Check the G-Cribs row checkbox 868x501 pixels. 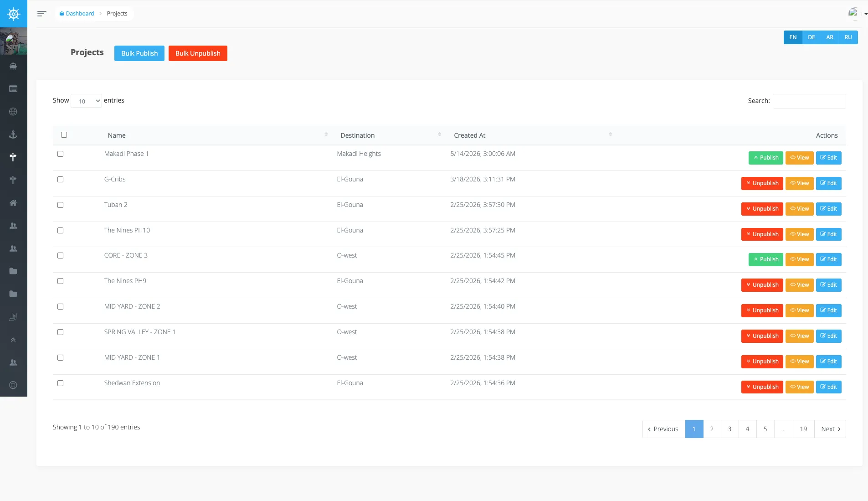[60, 179]
